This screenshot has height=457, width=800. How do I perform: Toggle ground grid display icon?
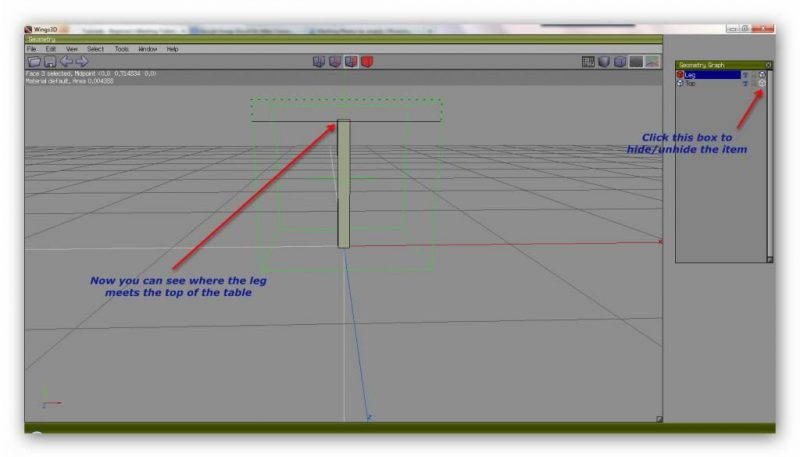coord(589,62)
